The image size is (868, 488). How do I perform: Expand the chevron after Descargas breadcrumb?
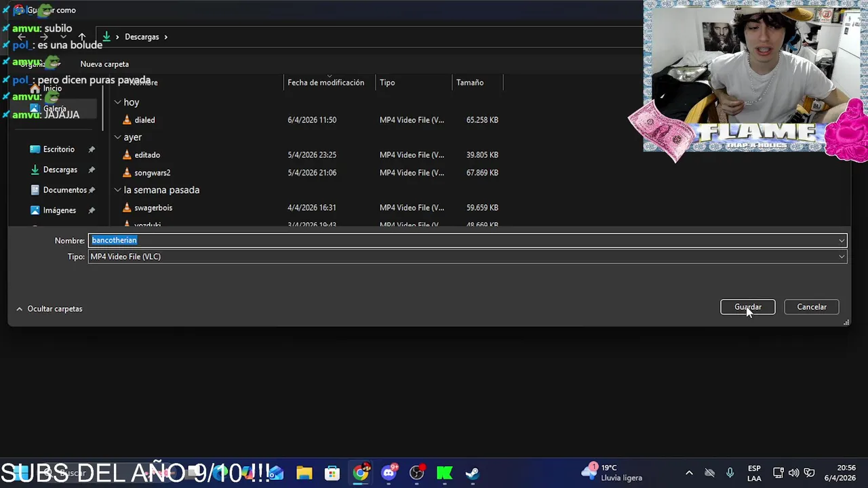(165, 37)
